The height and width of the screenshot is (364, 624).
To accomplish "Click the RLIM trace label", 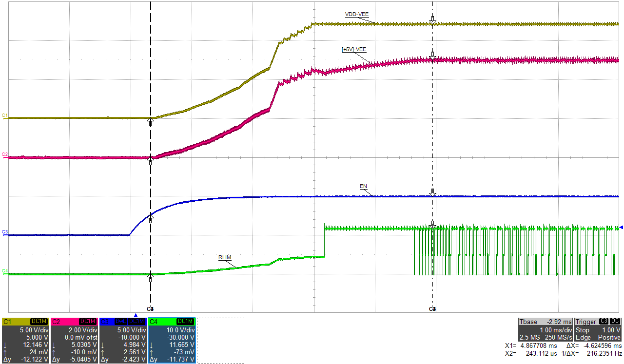I will click(224, 256).
